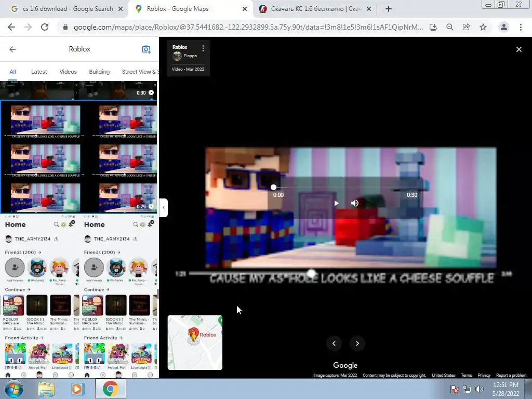Click the site lock icon

(x=65, y=27)
